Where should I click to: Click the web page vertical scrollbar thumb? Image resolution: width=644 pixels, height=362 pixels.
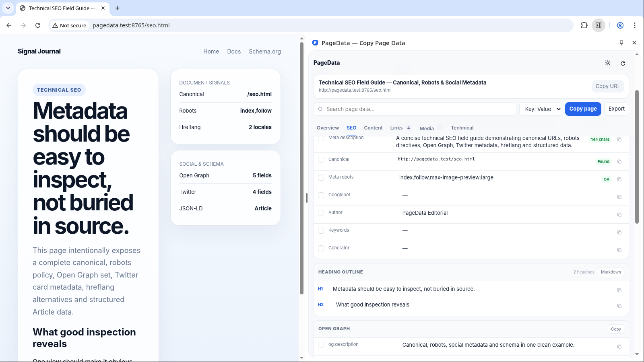coord(301,168)
